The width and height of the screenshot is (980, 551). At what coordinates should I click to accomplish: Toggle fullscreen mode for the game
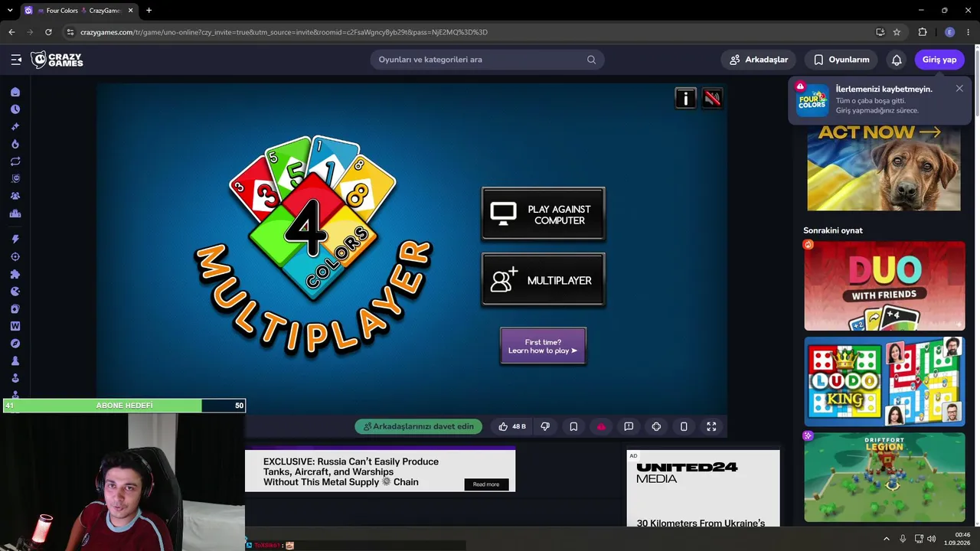711,426
